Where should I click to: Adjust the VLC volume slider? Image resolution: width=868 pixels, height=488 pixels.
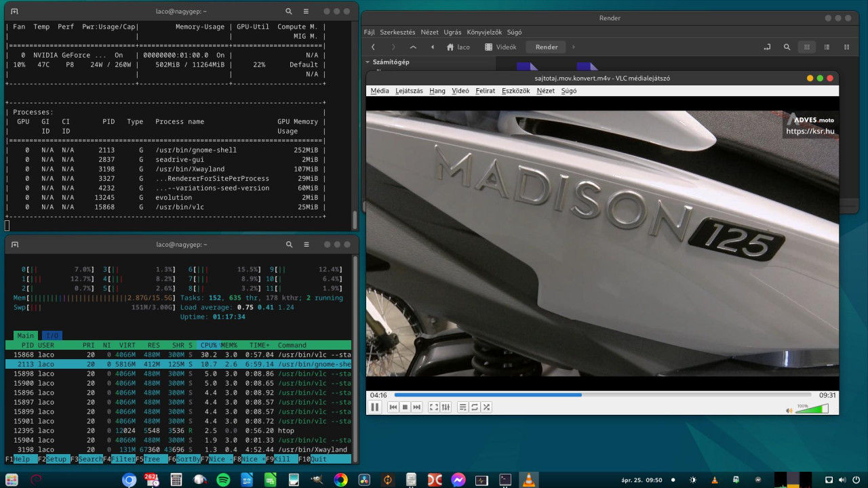812,409
